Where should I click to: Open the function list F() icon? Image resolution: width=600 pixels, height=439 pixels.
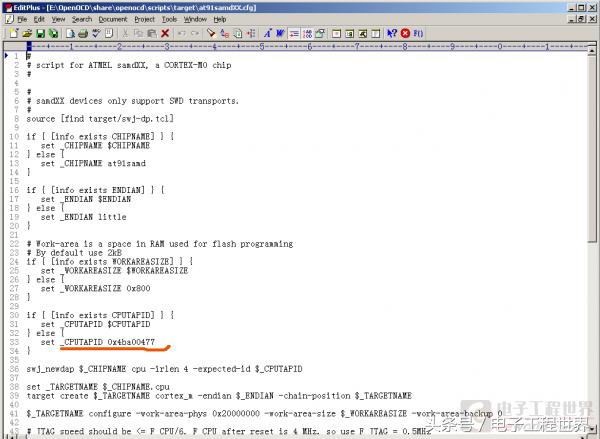(x=418, y=33)
